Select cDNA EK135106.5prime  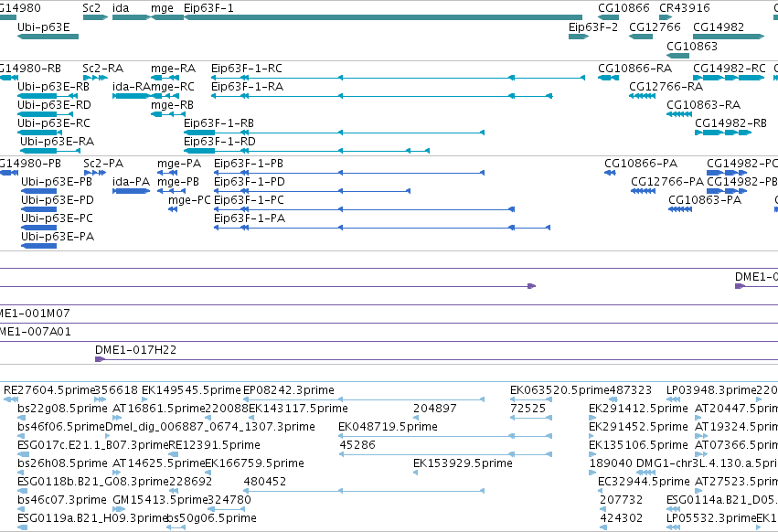coord(638,445)
